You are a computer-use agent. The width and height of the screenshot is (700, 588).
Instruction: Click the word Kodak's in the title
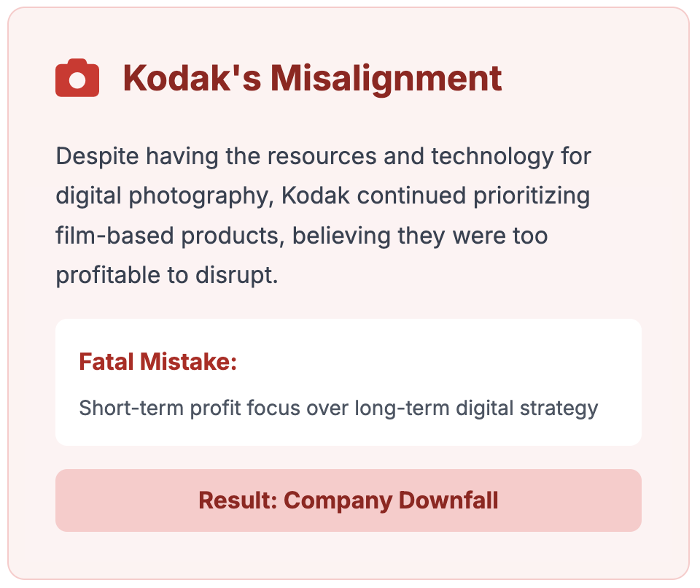click(x=192, y=78)
